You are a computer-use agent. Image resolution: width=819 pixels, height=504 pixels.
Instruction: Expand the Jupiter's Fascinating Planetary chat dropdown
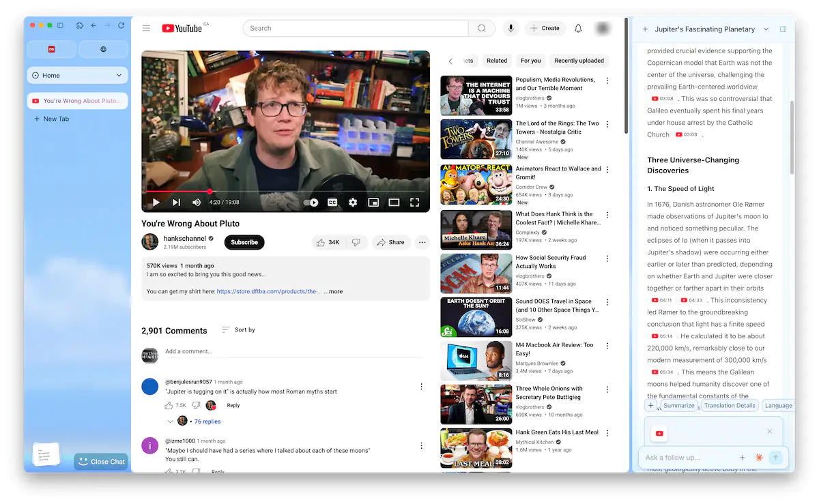[x=766, y=29]
